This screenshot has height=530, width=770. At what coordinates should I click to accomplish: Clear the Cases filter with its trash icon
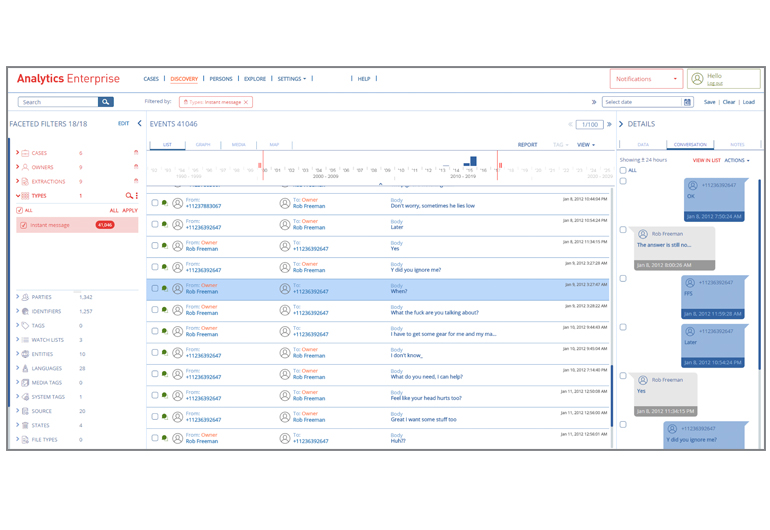pyautogui.click(x=136, y=153)
